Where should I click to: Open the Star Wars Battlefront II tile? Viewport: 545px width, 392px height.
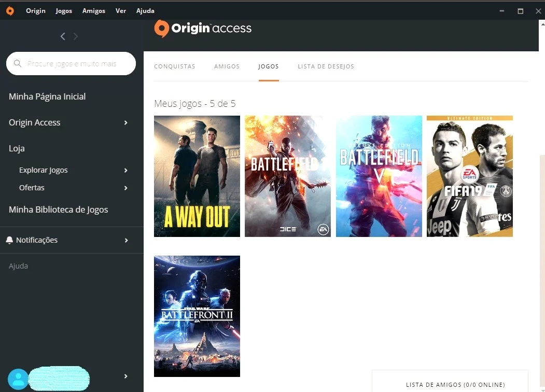coord(197,316)
